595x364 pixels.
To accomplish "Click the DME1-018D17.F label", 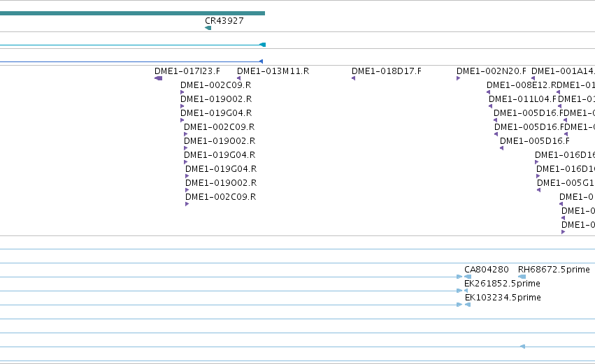I will [386, 71].
